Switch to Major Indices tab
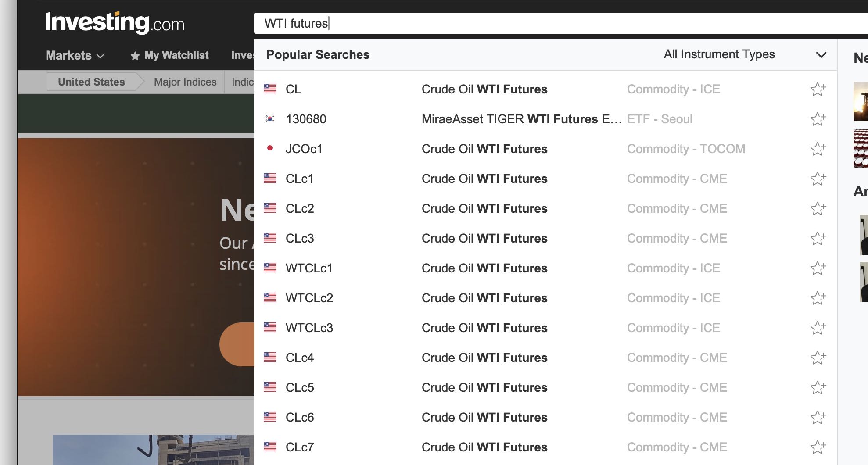This screenshot has width=868, height=465. (185, 82)
